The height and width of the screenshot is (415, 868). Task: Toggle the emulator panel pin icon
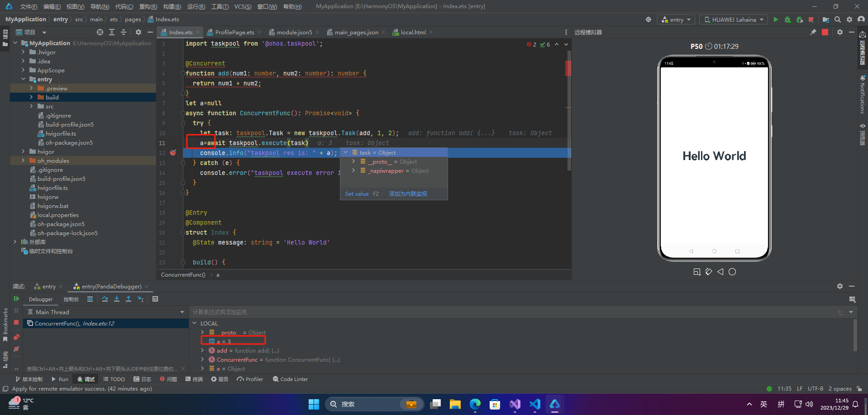tap(813, 32)
